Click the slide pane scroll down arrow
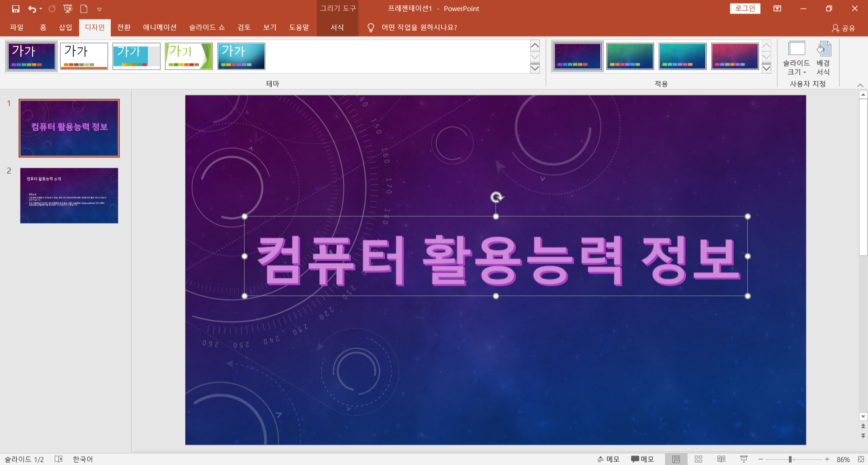The width and height of the screenshot is (868, 465). (x=863, y=417)
